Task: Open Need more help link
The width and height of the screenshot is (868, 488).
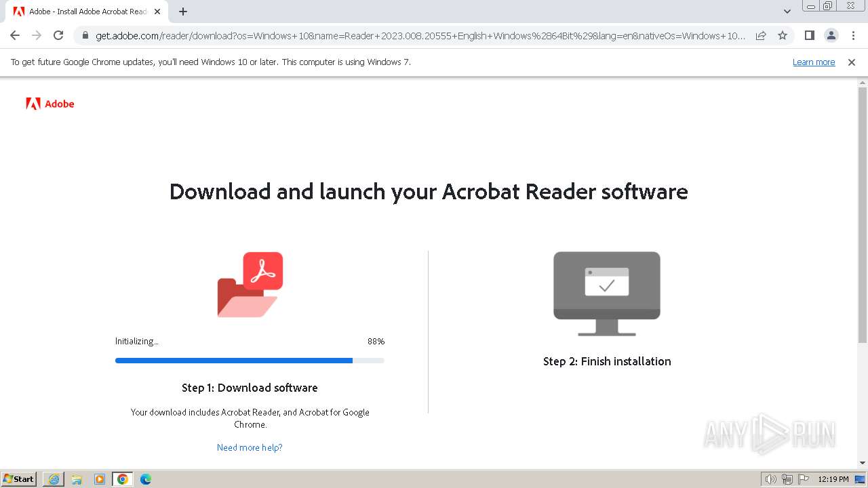Action: tap(250, 447)
